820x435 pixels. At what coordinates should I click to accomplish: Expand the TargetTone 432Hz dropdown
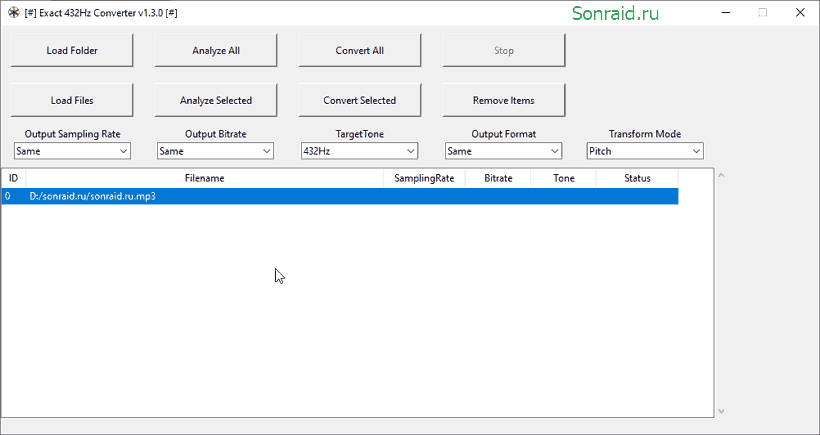click(x=359, y=151)
